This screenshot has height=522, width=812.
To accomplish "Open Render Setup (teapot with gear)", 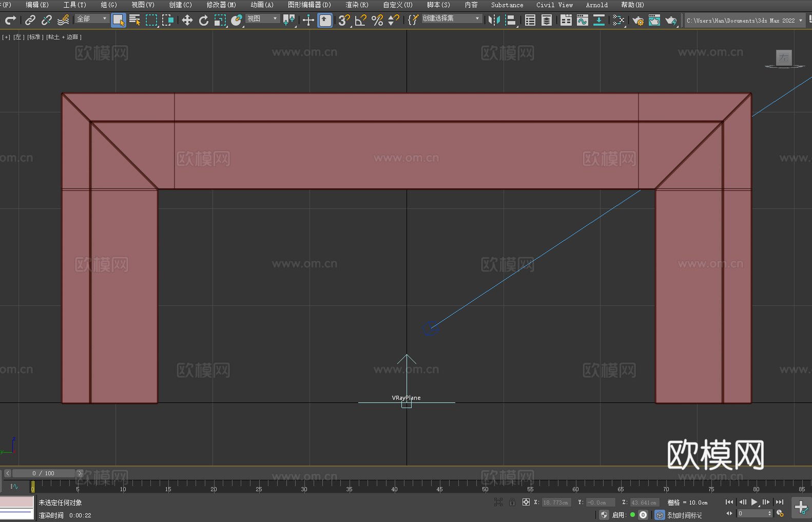I will coord(638,20).
